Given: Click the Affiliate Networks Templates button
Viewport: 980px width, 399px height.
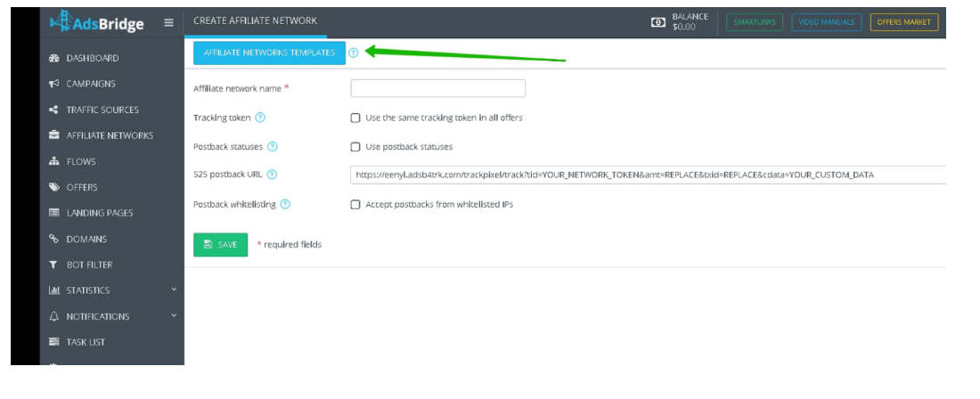Looking at the screenshot, I should click(269, 53).
